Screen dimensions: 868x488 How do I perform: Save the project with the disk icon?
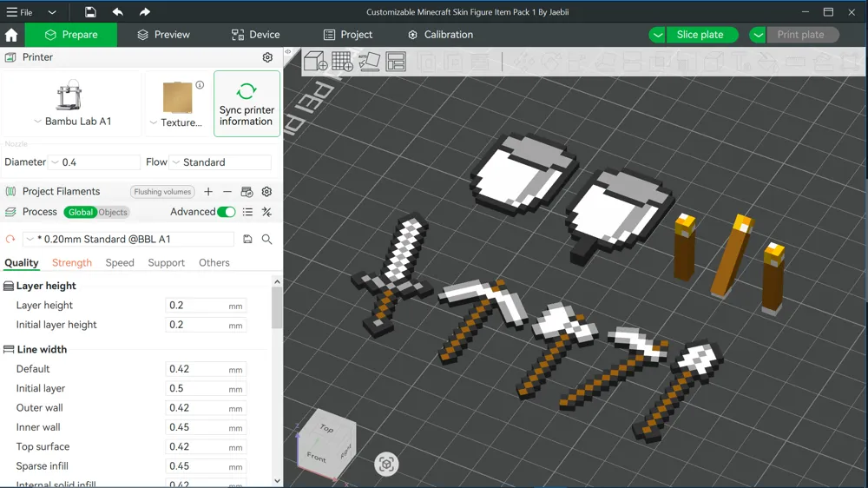tap(90, 11)
